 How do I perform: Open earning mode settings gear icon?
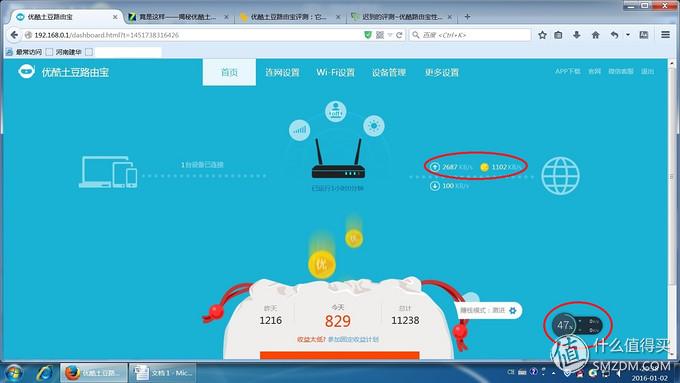pos(513,311)
